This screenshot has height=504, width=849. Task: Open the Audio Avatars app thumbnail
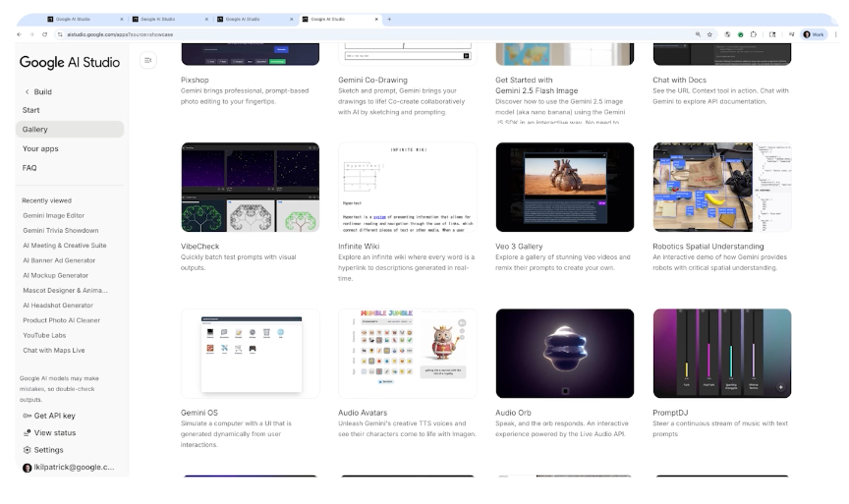click(x=408, y=354)
